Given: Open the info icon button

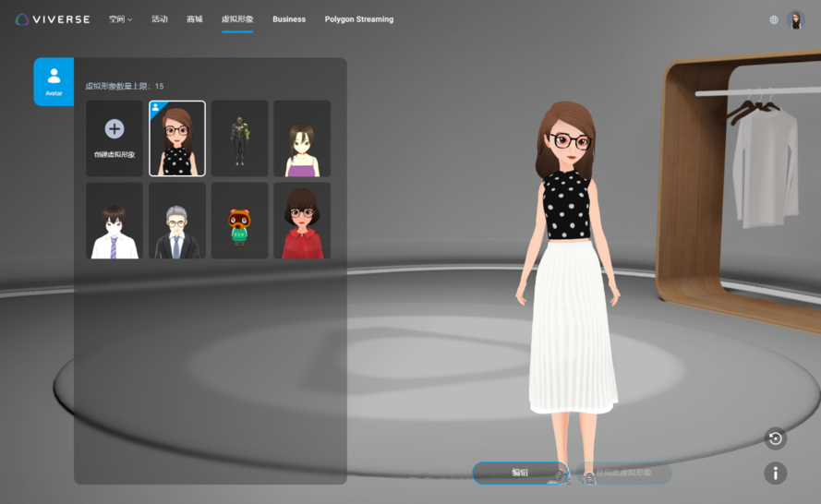Looking at the screenshot, I should (776, 474).
